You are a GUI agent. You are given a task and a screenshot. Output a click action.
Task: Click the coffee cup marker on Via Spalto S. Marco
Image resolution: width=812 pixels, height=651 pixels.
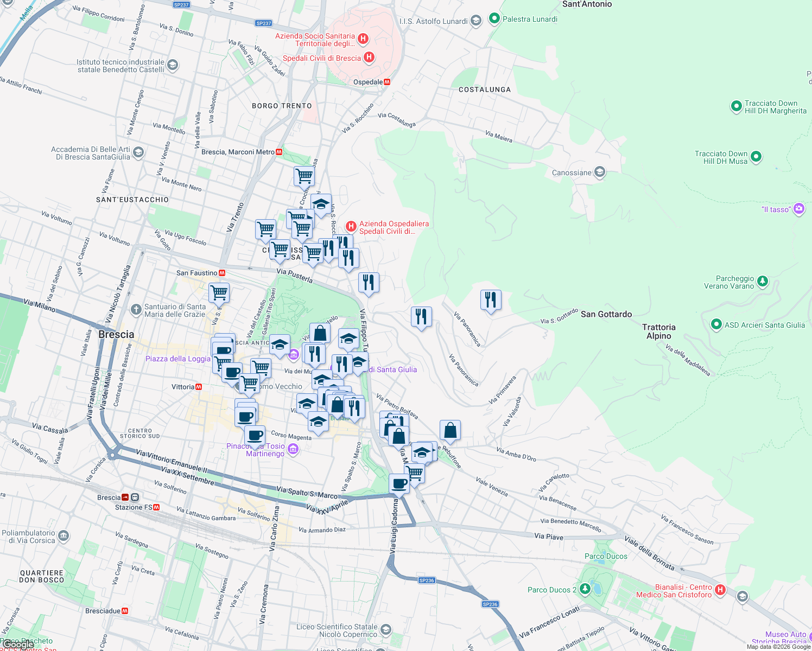(399, 482)
